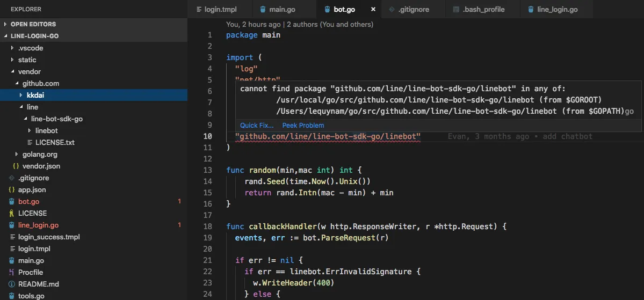Viewport: 644px width, 300px height.
Task: Click the JSON braces icon beside app.json
Action: 11,190
